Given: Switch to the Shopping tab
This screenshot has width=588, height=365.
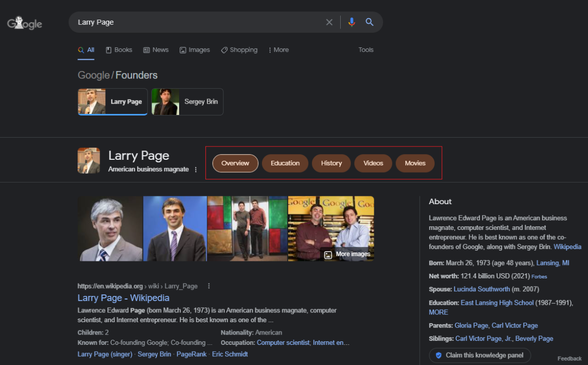Looking at the screenshot, I should tap(239, 50).
